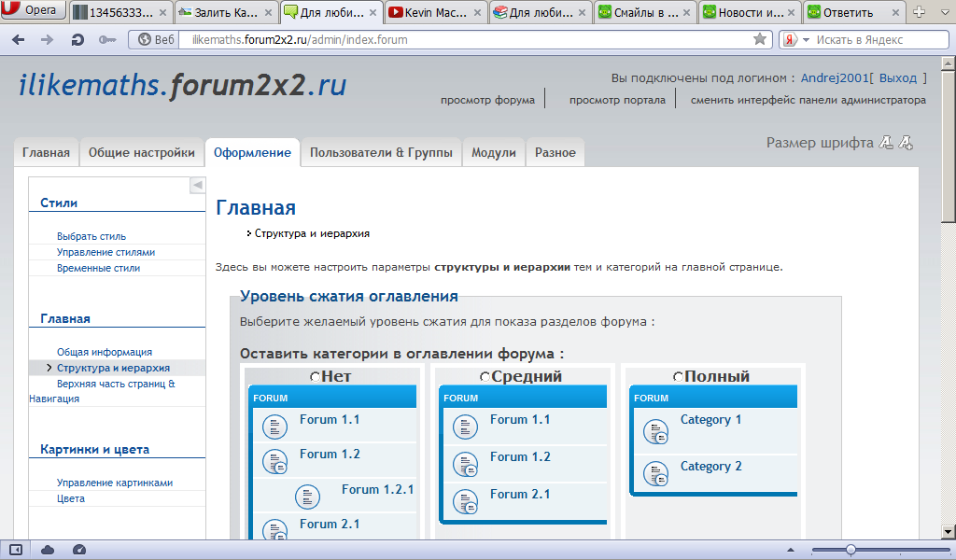Open the password key icon
The width and height of the screenshot is (956, 560).
click(x=107, y=39)
